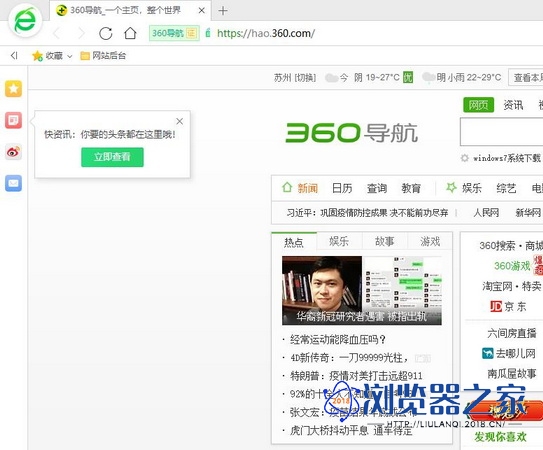Click the 立即查看 green button
Viewport: 543px width, 450px height.
(x=112, y=157)
